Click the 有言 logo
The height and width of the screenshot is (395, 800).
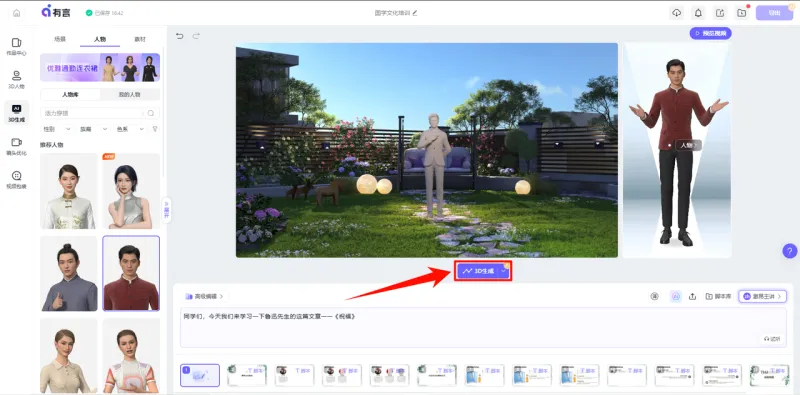point(56,12)
